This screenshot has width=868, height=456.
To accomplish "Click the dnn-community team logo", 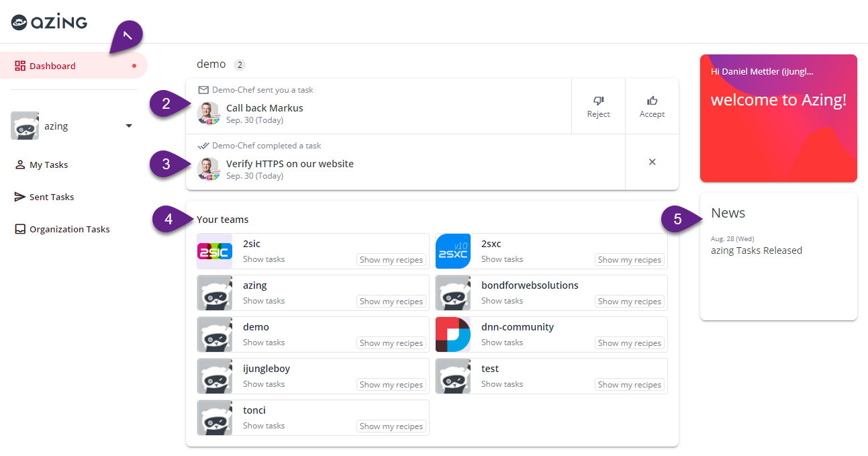I will pos(452,334).
